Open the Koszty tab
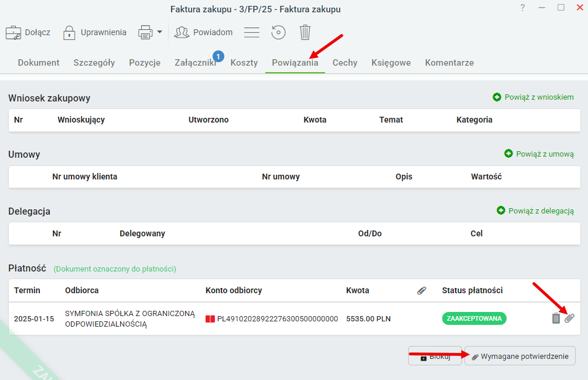The height and width of the screenshot is (380, 588). click(x=244, y=63)
